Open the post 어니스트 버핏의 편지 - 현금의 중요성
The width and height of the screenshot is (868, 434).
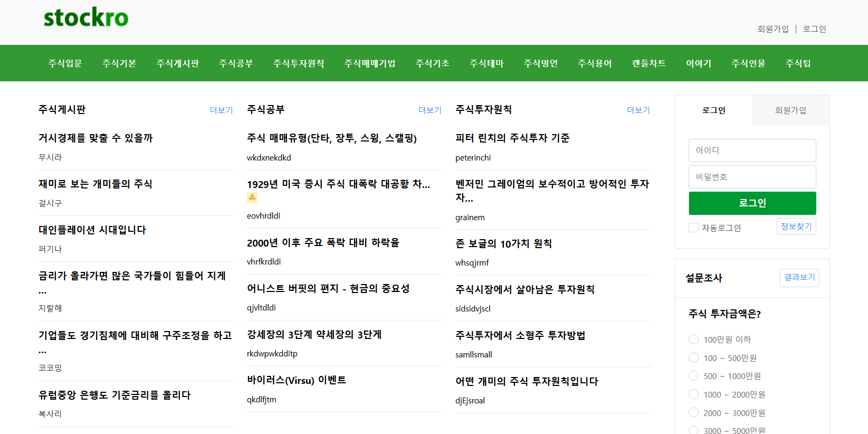click(x=328, y=289)
